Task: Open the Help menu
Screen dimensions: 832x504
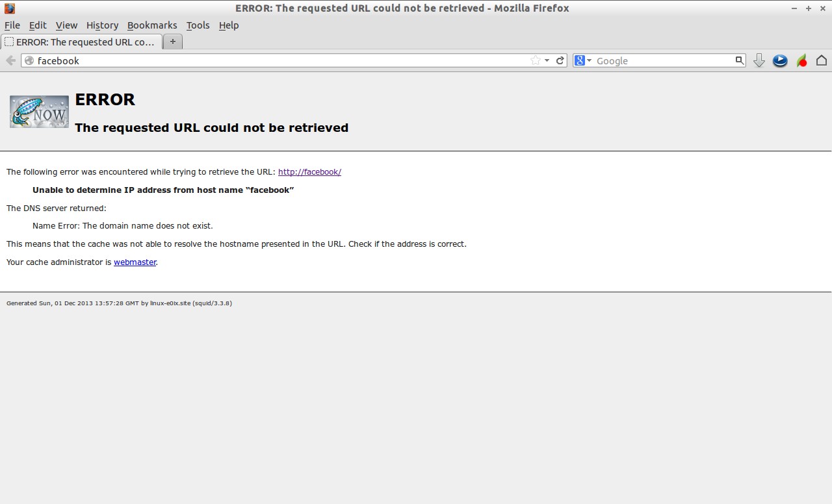Action: [x=229, y=25]
